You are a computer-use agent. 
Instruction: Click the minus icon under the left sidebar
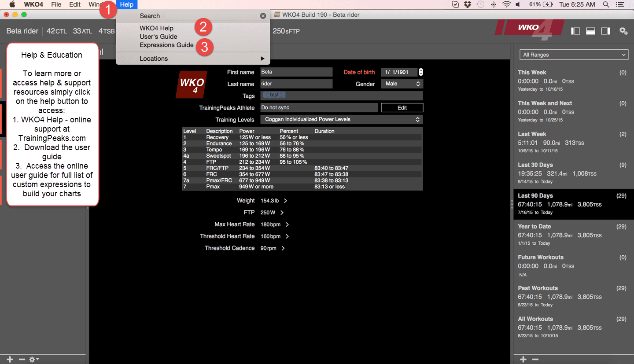[22, 360]
